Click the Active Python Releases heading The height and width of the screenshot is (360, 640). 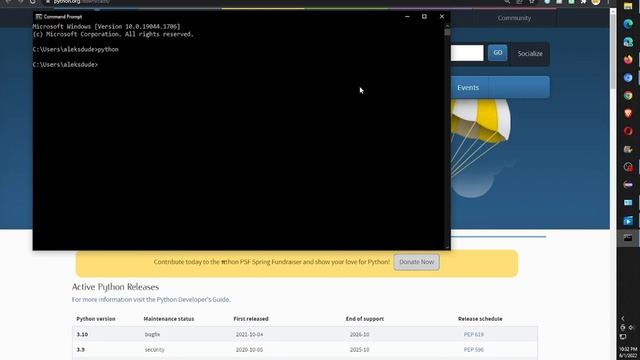tap(115, 287)
